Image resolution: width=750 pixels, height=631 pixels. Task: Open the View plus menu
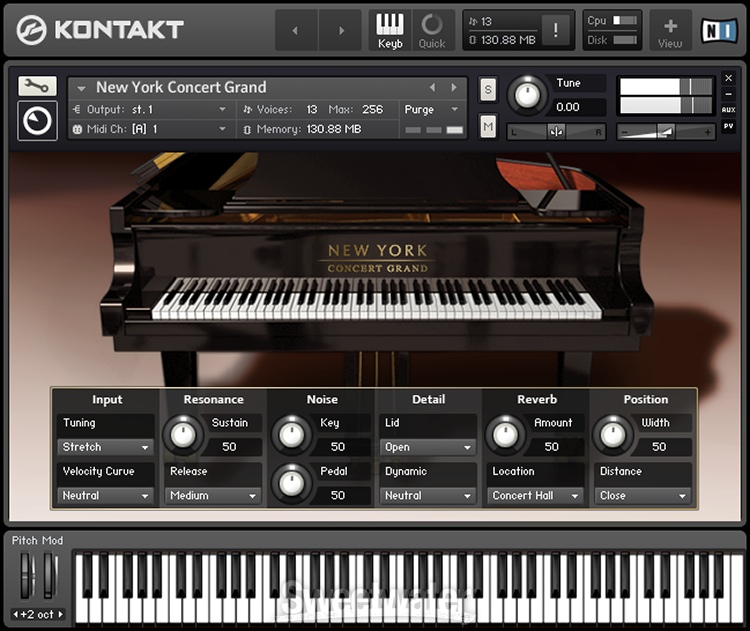point(670,32)
